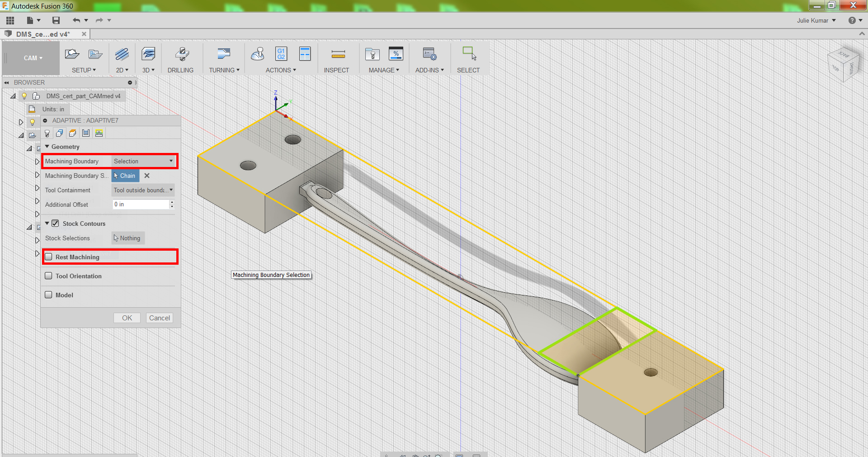868x457 pixels.
Task: Click the window Select tool icon
Action: (x=469, y=53)
